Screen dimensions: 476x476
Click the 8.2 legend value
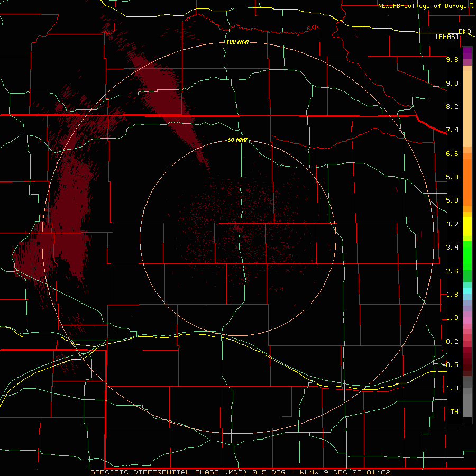pos(452,106)
